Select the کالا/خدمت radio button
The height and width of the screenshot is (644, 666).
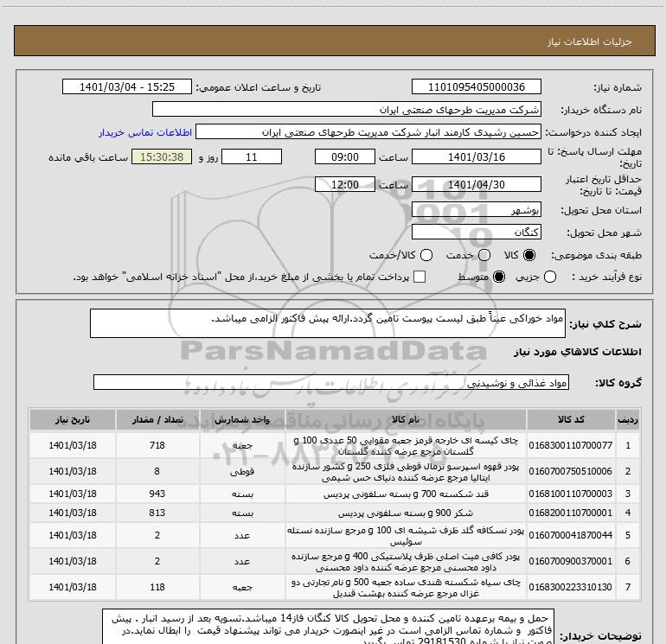click(x=426, y=255)
